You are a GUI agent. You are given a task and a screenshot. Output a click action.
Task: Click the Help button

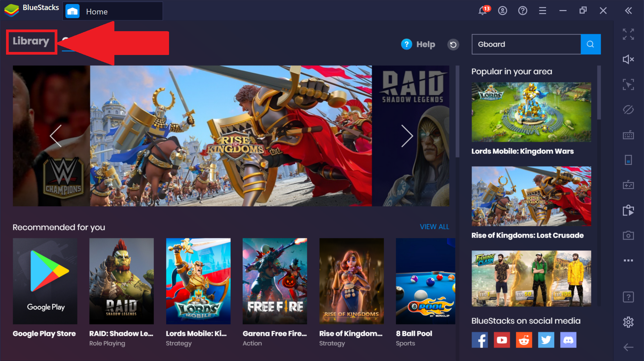pos(418,44)
